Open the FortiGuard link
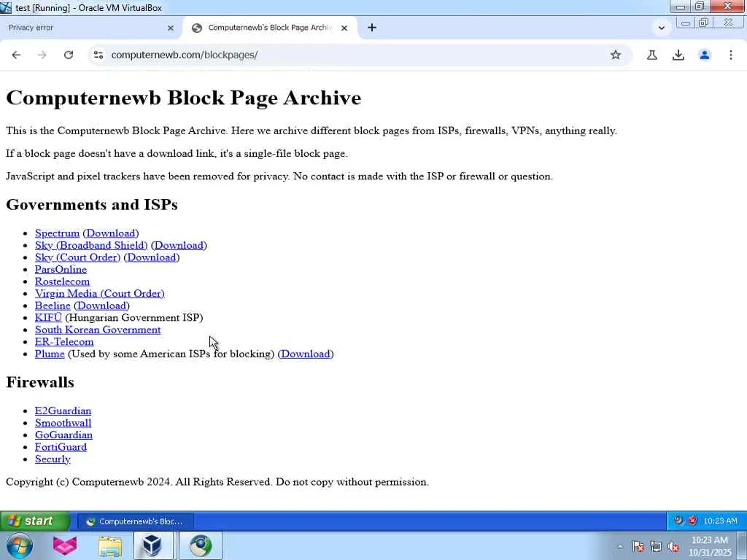747x560 pixels. point(61,447)
